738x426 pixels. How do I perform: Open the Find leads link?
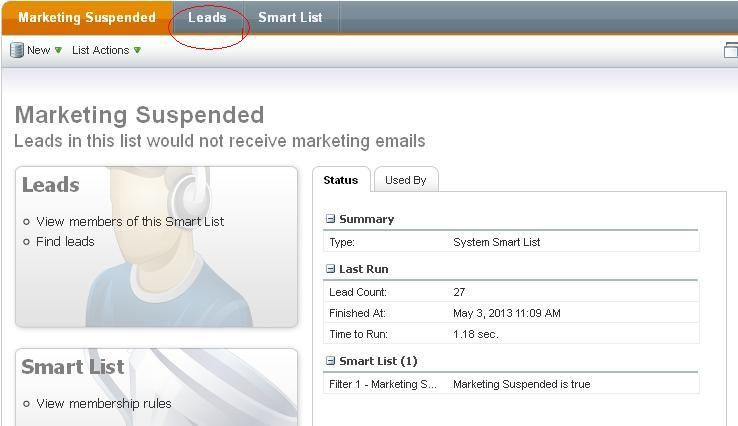pyautogui.click(x=65, y=241)
